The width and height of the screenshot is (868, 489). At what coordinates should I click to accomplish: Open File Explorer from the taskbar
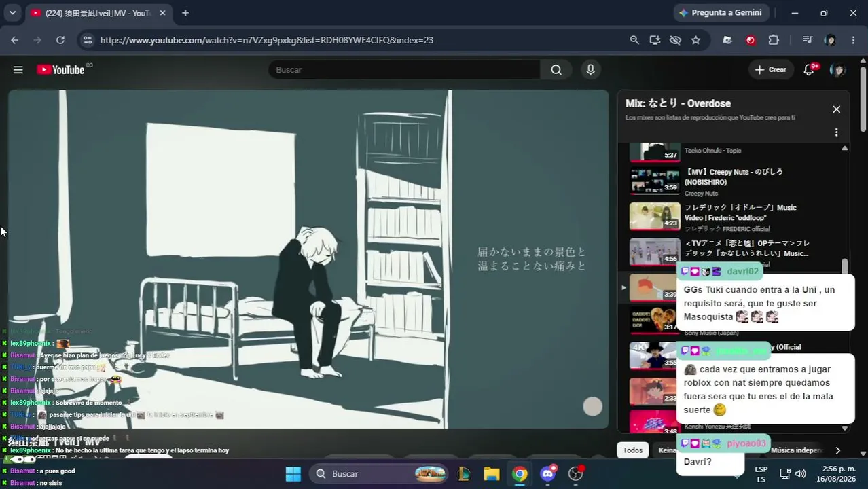492,473
